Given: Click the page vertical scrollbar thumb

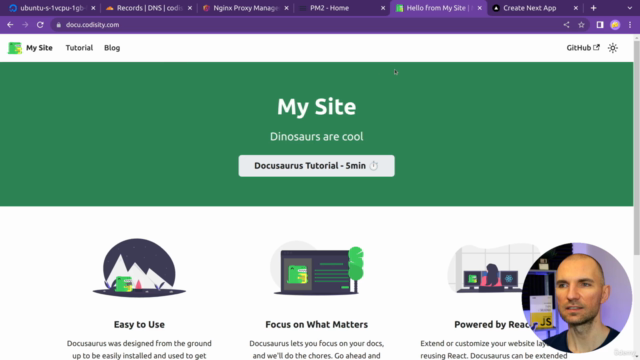Looking at the screenshot, I should [x=636, y=147].
